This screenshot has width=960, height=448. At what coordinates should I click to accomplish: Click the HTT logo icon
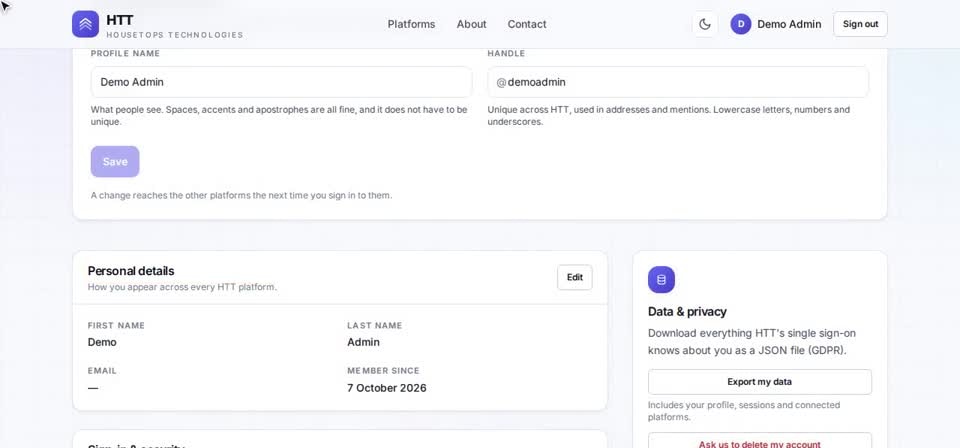(x=85, y=24)
